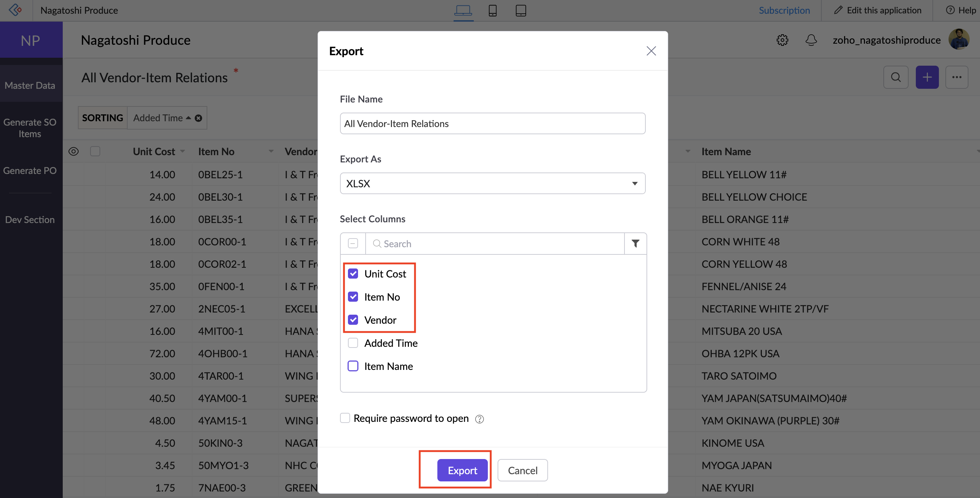Remove Added Time sort with x icon
This screenshot has height=498, width=980.
click(x=198, y=118)
